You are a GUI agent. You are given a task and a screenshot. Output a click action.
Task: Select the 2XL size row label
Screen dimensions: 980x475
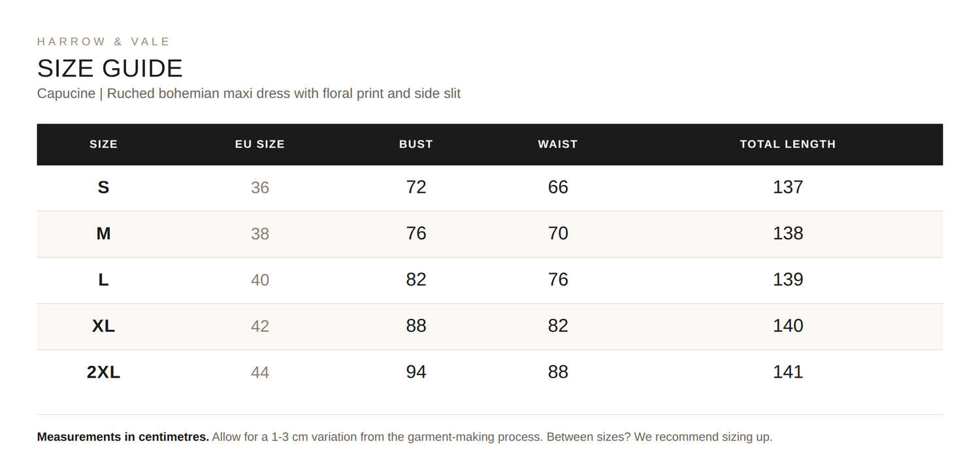tap(103, 372)
